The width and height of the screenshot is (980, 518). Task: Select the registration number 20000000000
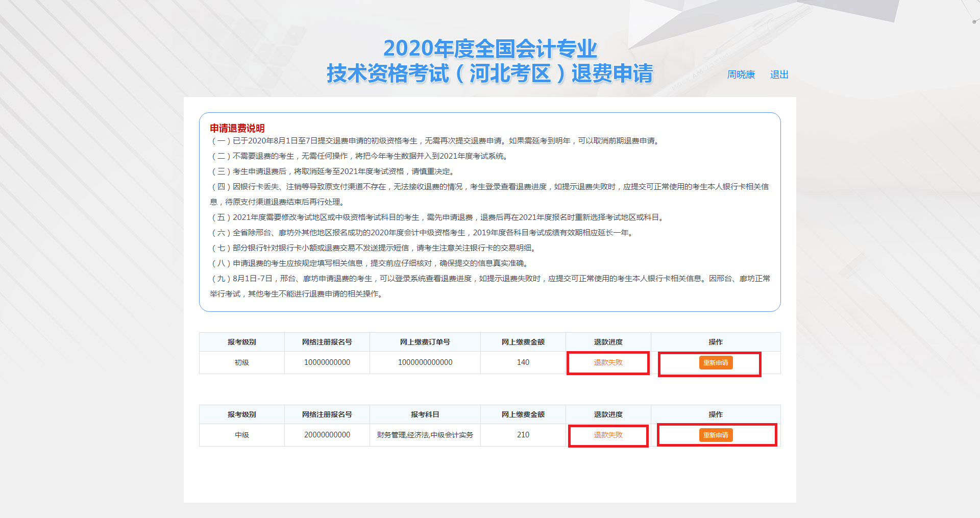[327, 435]
